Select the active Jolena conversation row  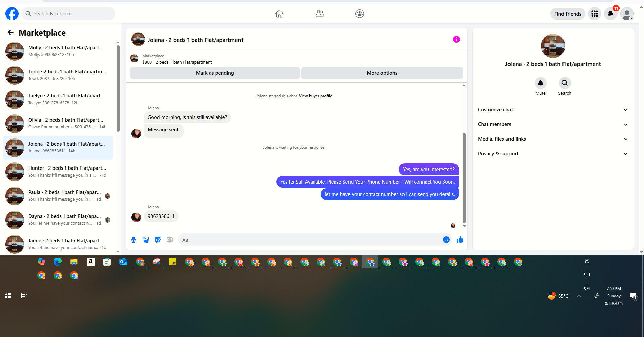58,148
